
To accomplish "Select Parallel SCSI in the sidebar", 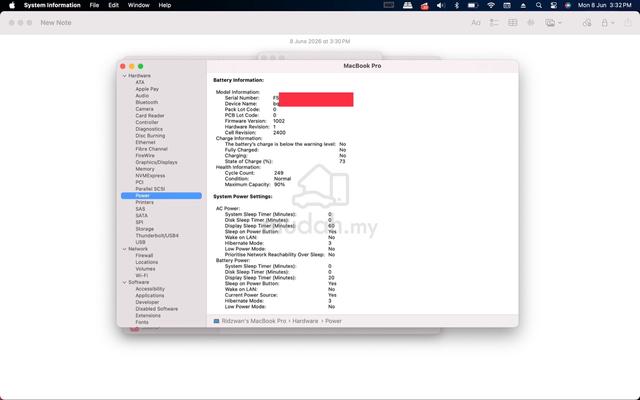I will point(150,189).
